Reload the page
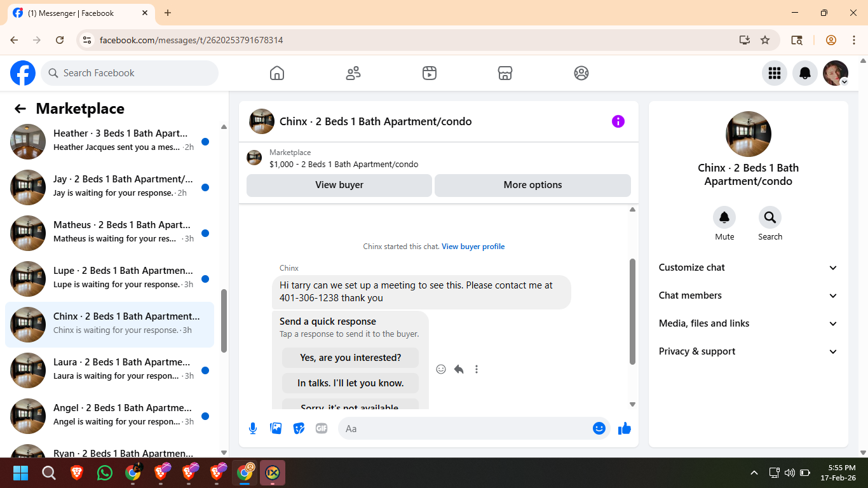Viewport: 868px width, 488px height. (60, 40)
